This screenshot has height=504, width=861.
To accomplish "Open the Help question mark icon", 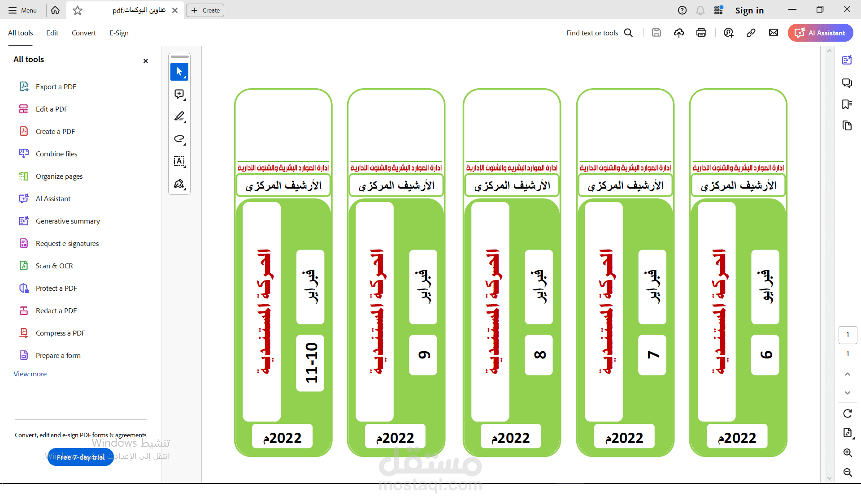I will (682, 10).
